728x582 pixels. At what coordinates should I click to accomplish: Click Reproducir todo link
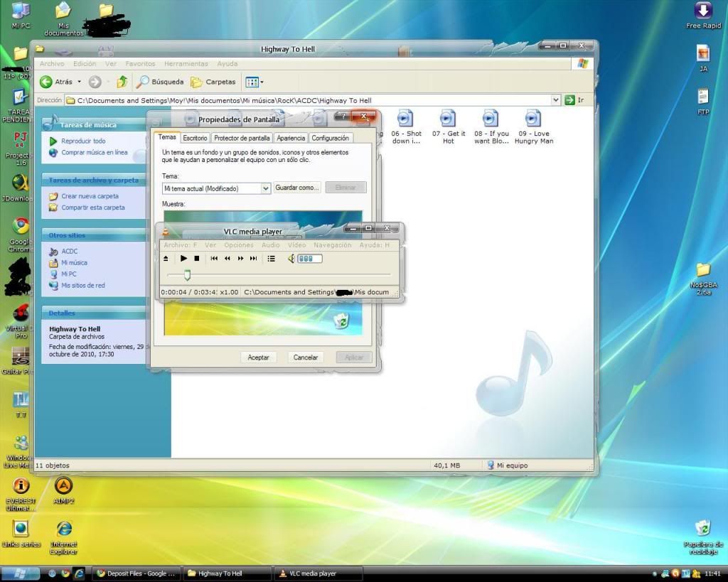coord(84,141)
